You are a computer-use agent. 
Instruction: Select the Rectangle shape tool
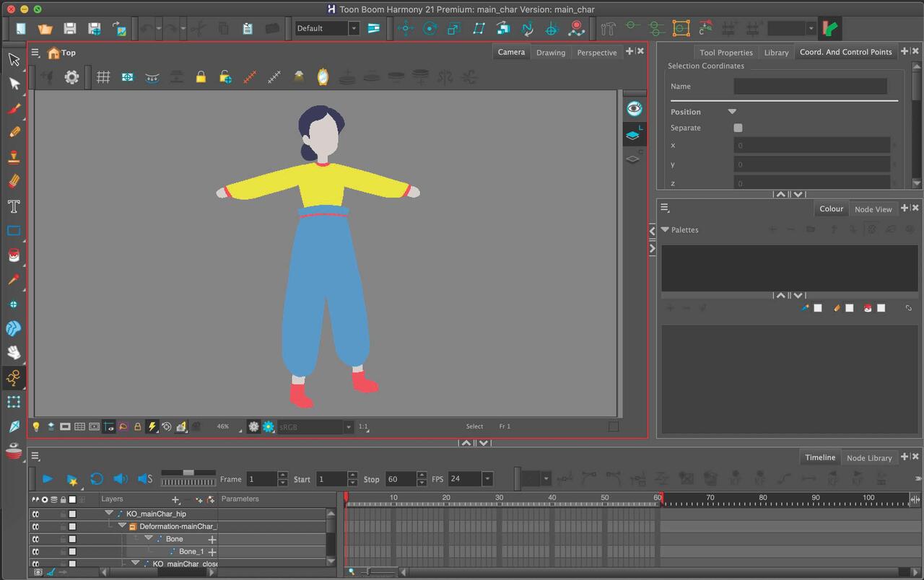14,231
